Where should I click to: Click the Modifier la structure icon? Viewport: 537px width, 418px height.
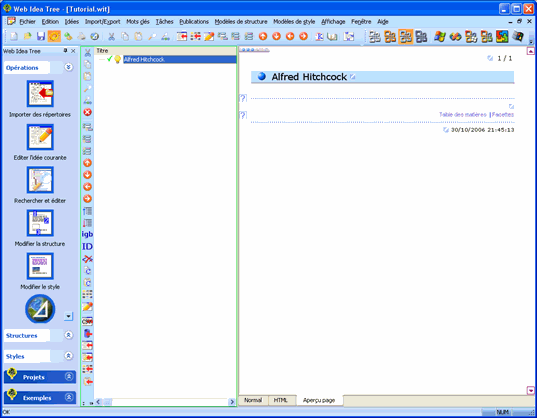click(x=40, y=223)
